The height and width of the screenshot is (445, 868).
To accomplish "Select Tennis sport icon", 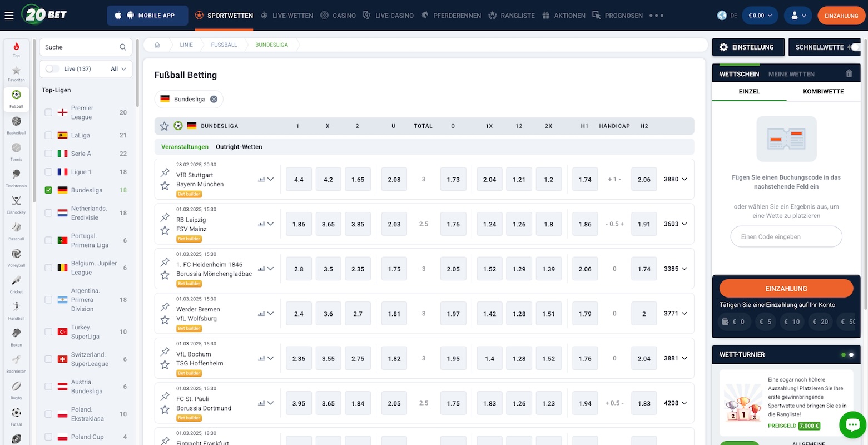I will pyautogui.click(x=16, y=151).
